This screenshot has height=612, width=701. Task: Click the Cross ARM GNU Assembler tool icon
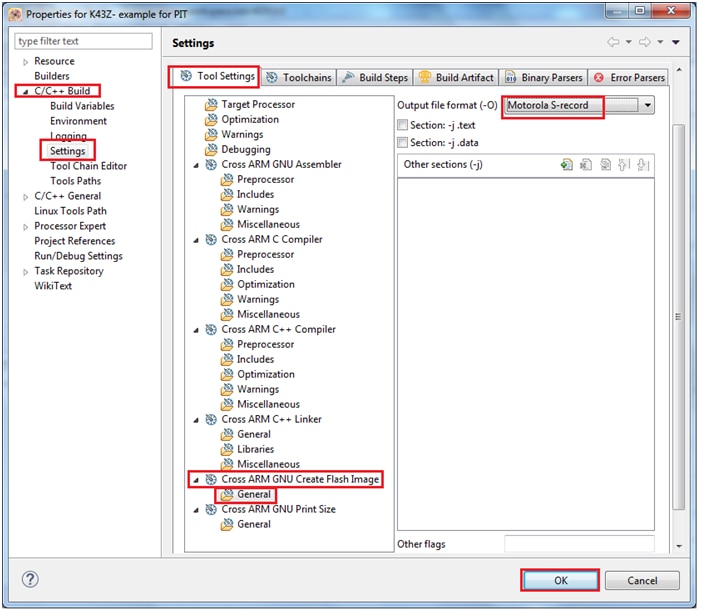[211, 165]
